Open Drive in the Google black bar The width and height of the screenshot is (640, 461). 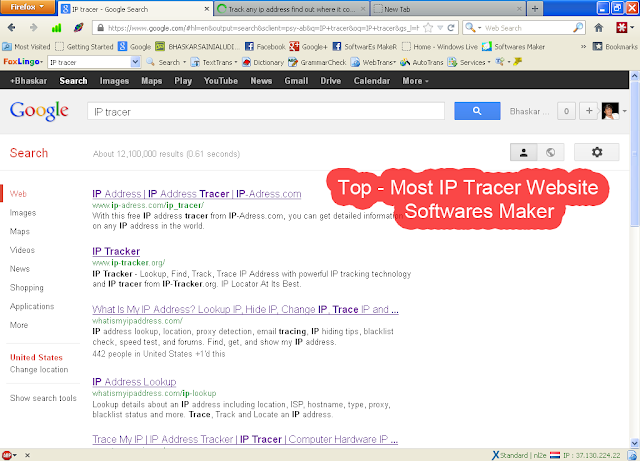click(331, 81)
